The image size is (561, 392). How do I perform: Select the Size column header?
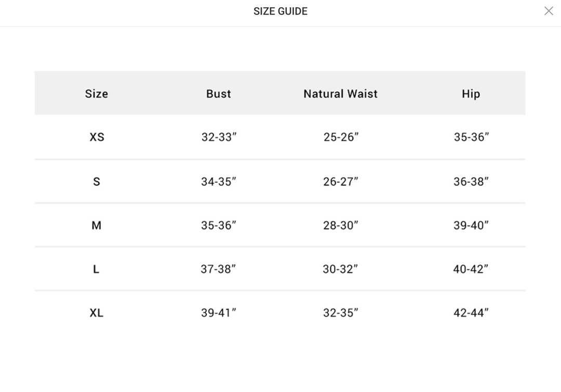[x=97, y=93]
